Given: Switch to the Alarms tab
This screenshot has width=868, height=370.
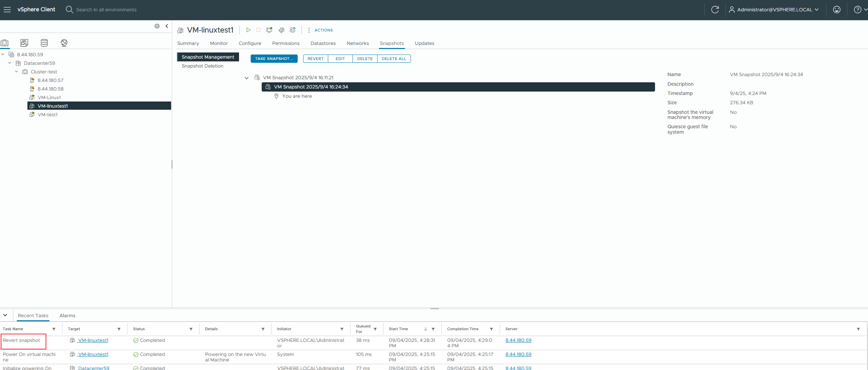Looking at the screenshot, I should click(x=67, y=315).
